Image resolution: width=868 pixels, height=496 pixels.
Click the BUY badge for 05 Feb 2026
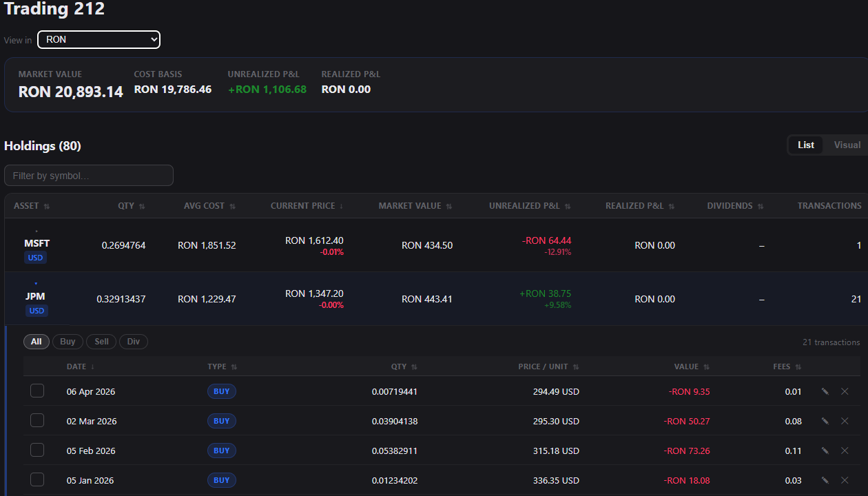click(222, 451)
